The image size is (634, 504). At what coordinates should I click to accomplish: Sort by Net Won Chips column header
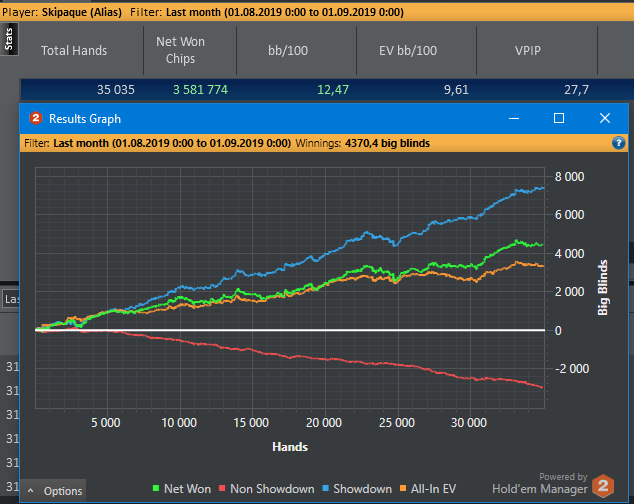180,50
